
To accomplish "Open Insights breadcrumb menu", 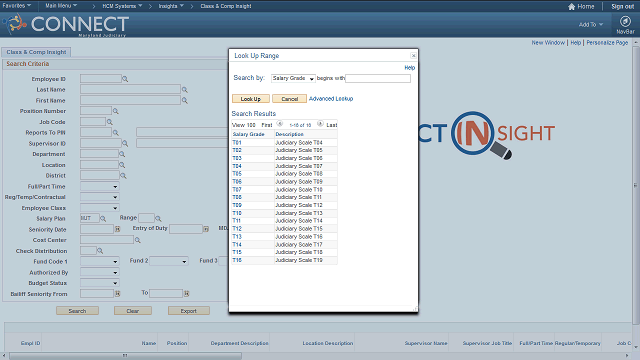I will 171,6.
